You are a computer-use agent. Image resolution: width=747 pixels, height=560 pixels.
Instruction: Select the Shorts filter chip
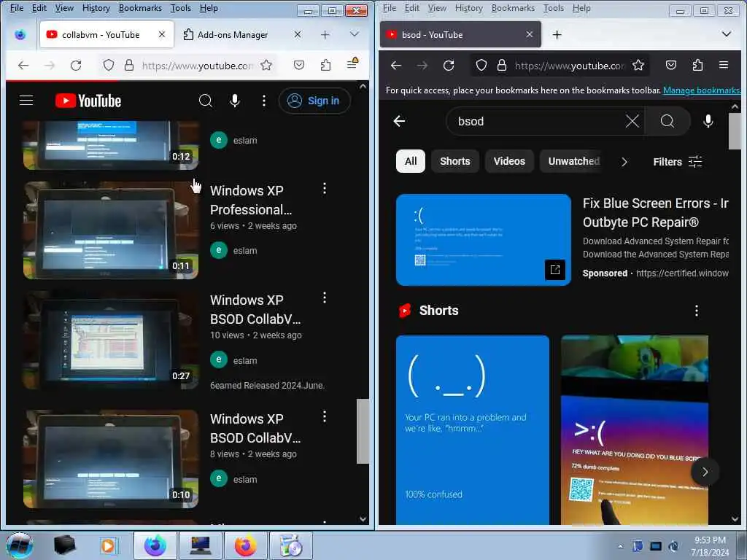pyautogui.click(x=455, y=161)
